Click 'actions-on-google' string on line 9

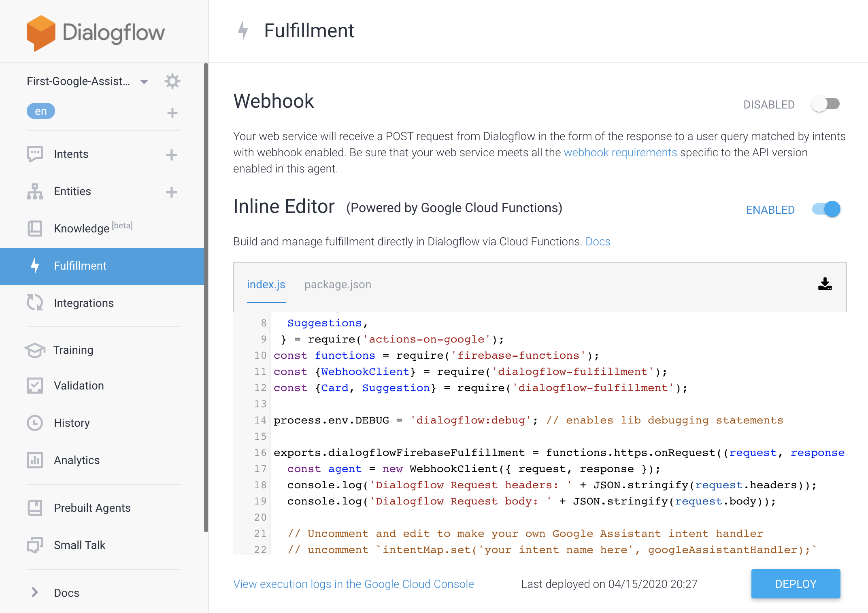427,339
